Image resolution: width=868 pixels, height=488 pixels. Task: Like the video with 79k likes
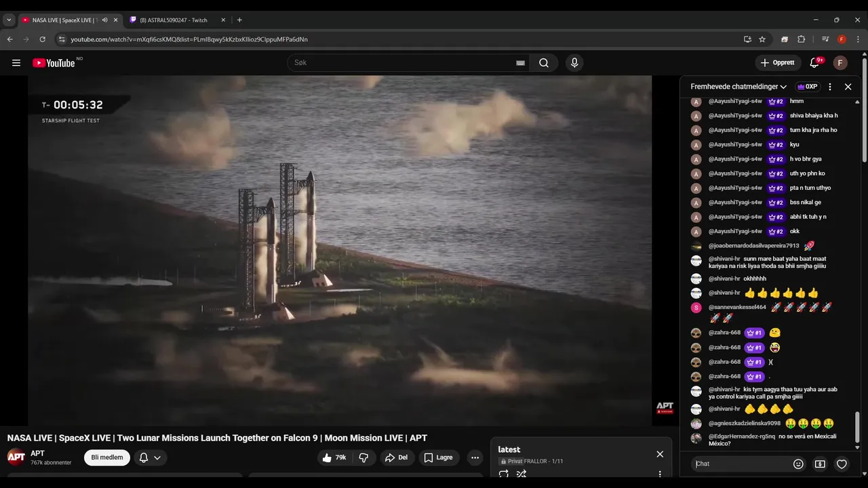click(x=334, y=457)
